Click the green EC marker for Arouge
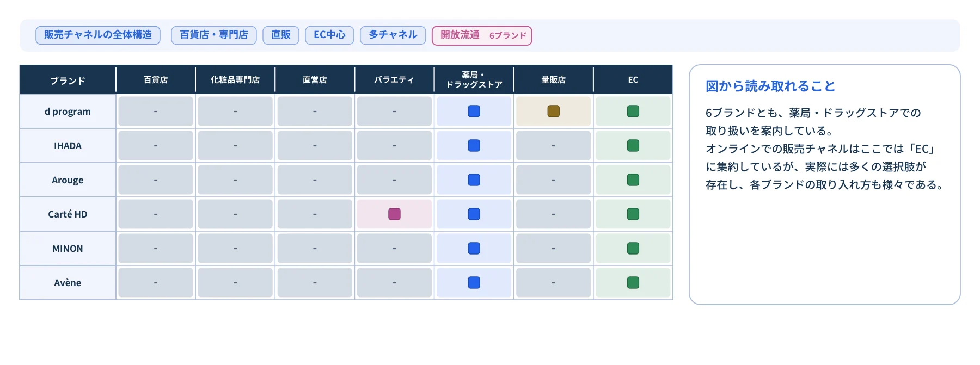This screenshot has width=980, height=365. point(633,180)
